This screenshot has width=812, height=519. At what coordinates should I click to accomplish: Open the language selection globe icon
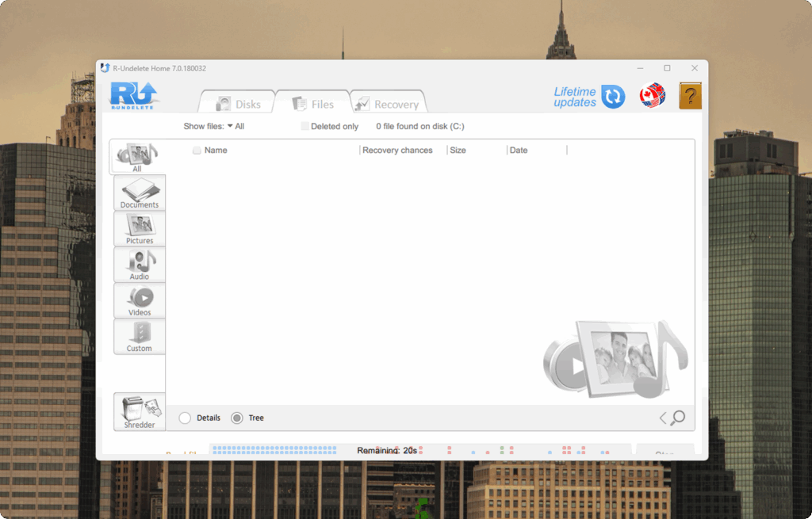(x=652, y=96)
